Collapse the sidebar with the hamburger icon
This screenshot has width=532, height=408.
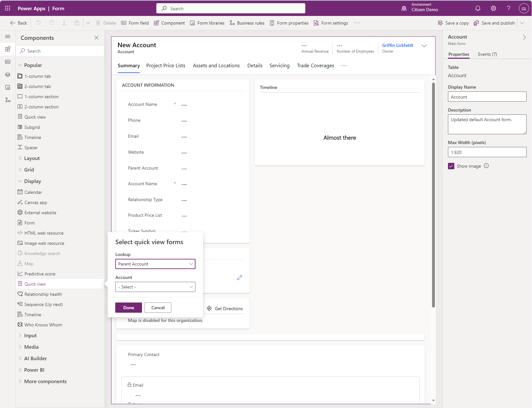coord(8,37)
